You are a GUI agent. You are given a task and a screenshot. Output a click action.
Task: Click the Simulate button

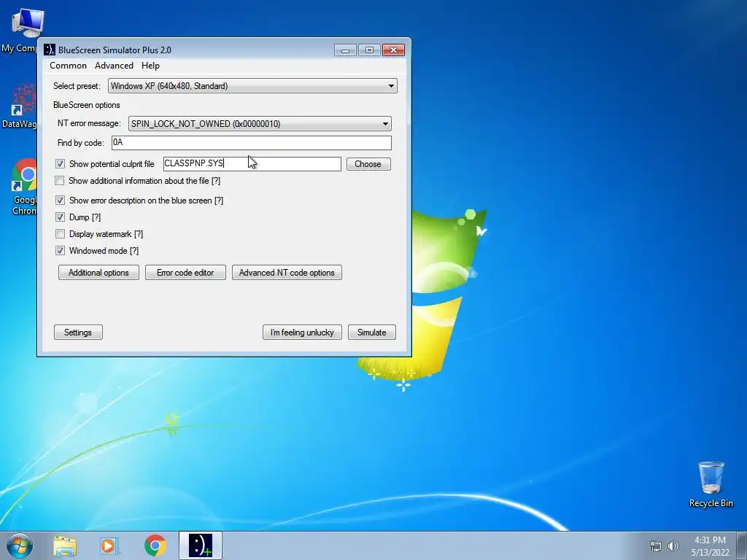tap(372, 332)
